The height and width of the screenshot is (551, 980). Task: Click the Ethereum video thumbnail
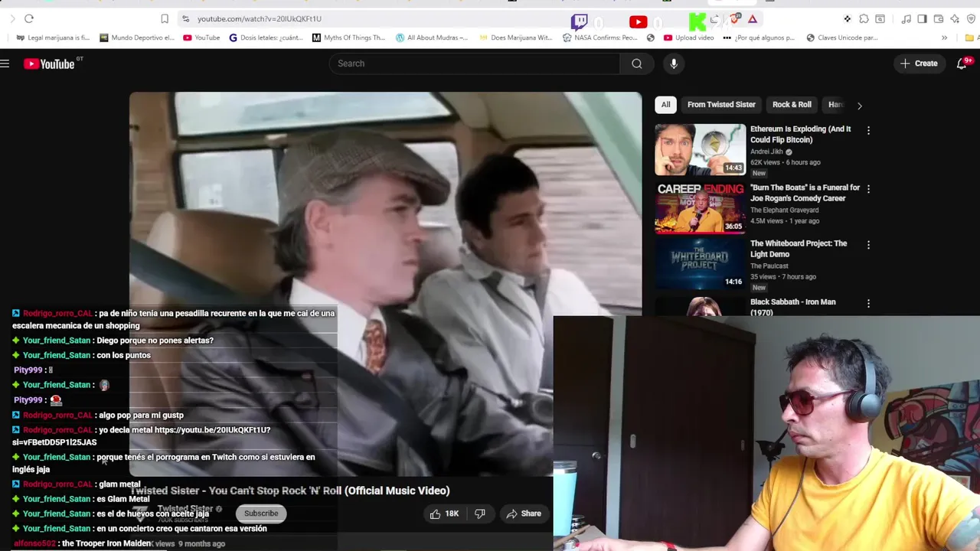[700, 149]
